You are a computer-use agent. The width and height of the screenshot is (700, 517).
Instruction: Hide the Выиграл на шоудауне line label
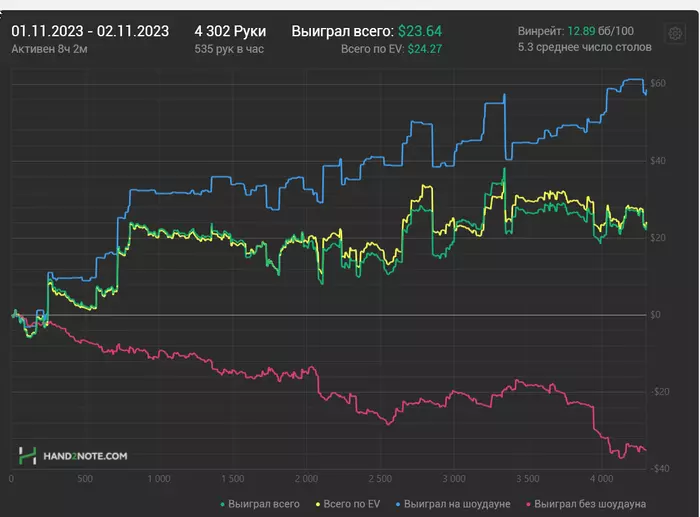457,504
